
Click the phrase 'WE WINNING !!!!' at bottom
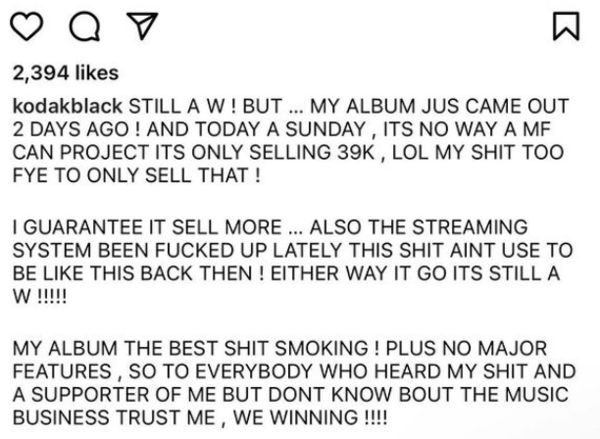click(310, 417)
